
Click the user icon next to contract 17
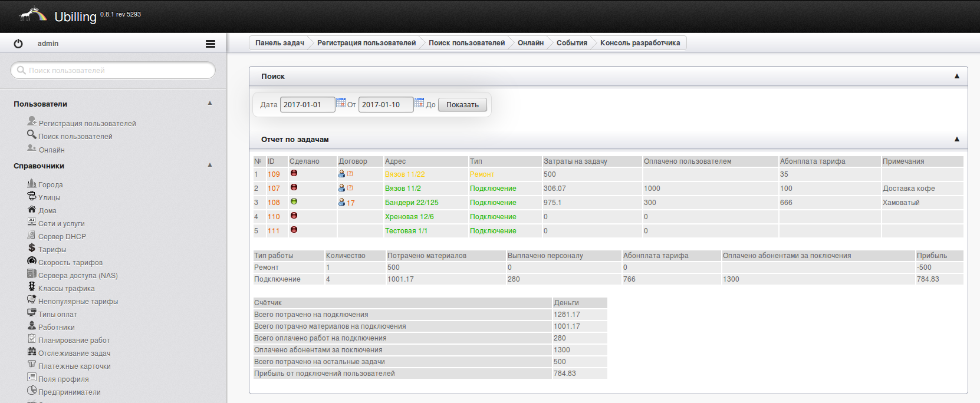pyautogui.click(x=341, y=202)
